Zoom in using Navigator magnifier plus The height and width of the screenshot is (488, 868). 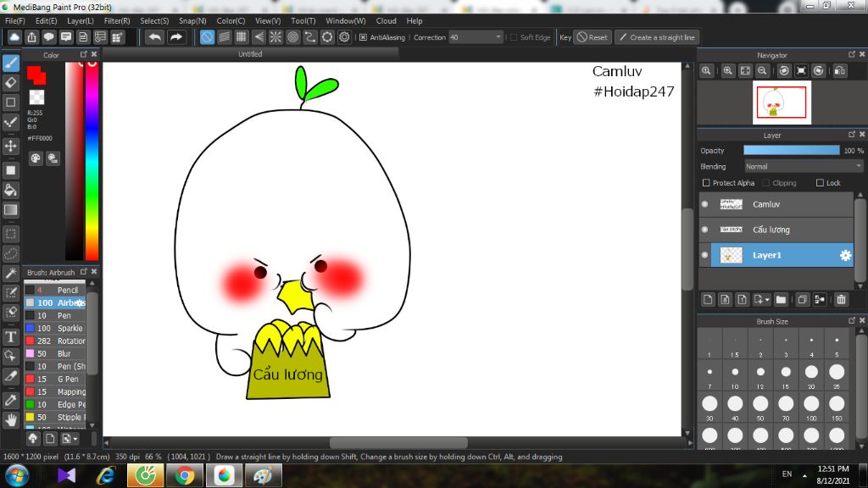pos(728,71)
